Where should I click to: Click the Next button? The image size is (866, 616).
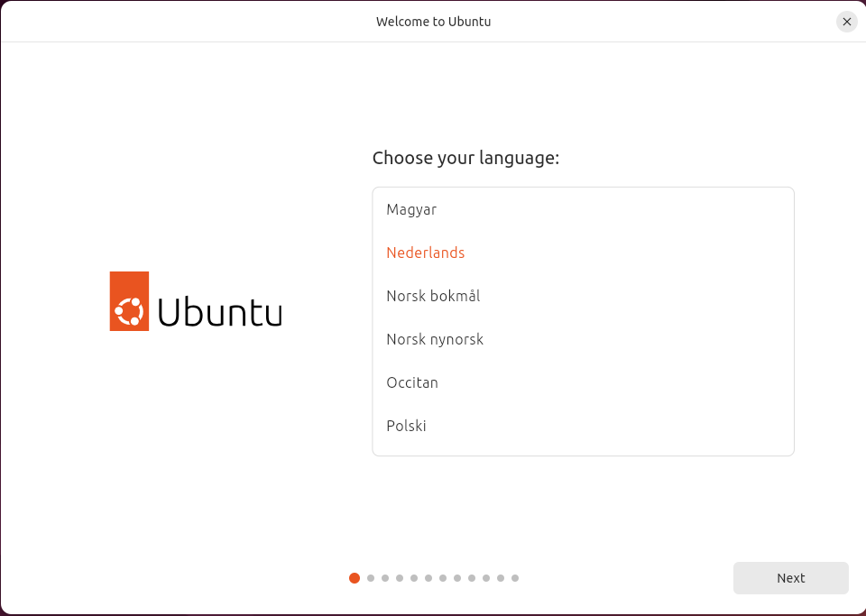pyautogui.click(x=790, y=578)
